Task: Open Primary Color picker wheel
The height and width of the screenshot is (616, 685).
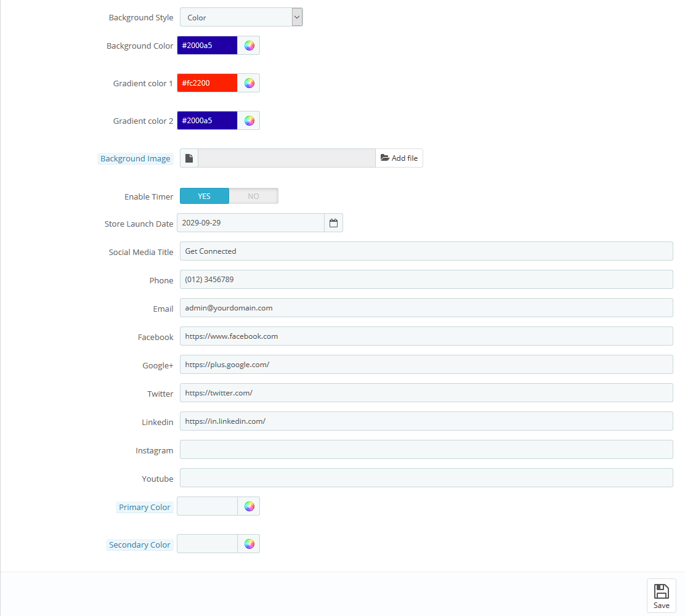Action: 249,506
